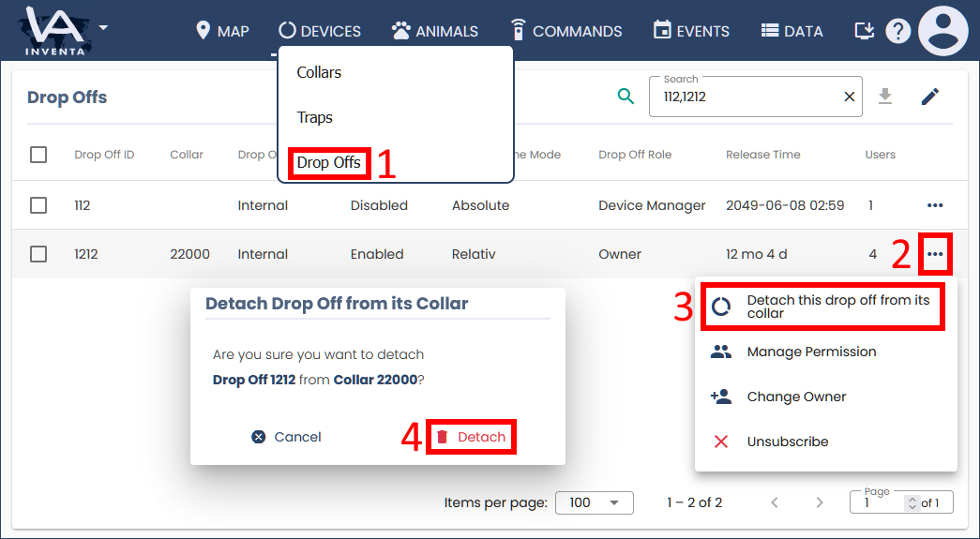Cancel the detach dialog
This screenshot has width=980, height=539.
point(287,437)
